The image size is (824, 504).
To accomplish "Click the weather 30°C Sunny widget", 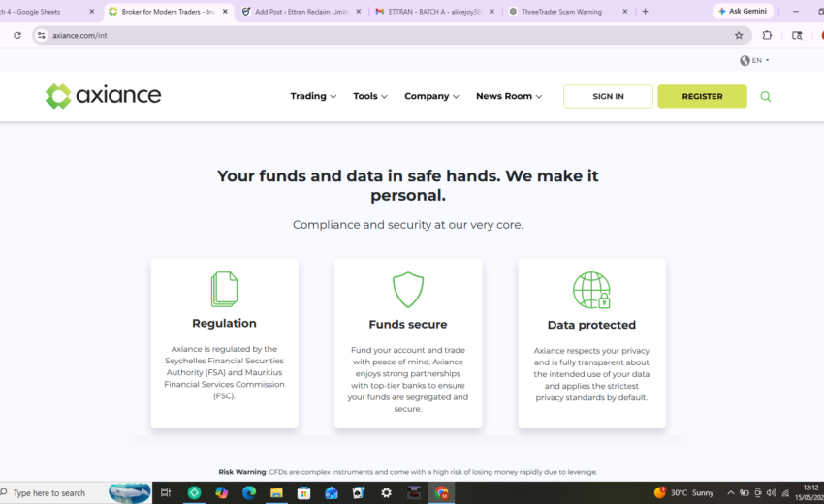I will click(x=683, y=493).
